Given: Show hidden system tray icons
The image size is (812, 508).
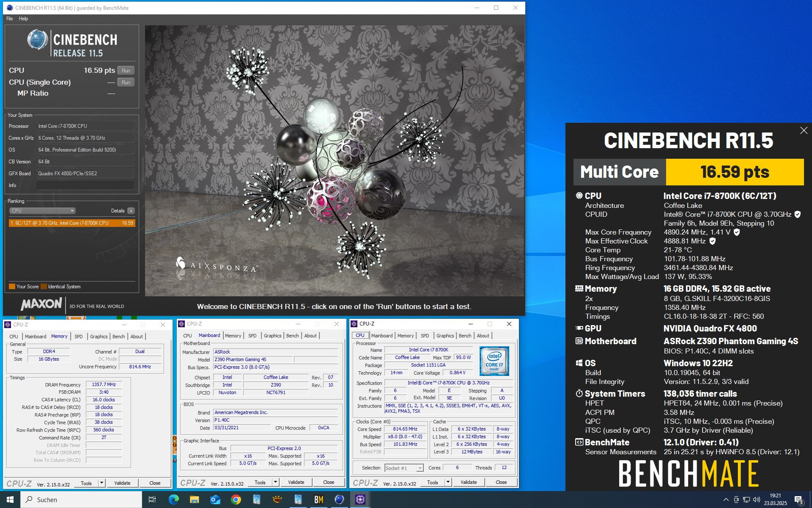Looking at the screenshot, I should [726, 500].
